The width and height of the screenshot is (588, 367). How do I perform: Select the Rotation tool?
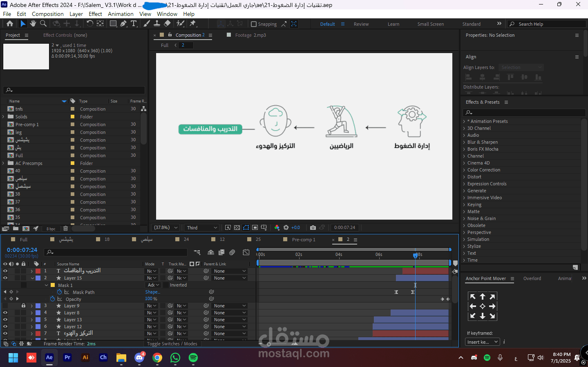coord(90,24)
